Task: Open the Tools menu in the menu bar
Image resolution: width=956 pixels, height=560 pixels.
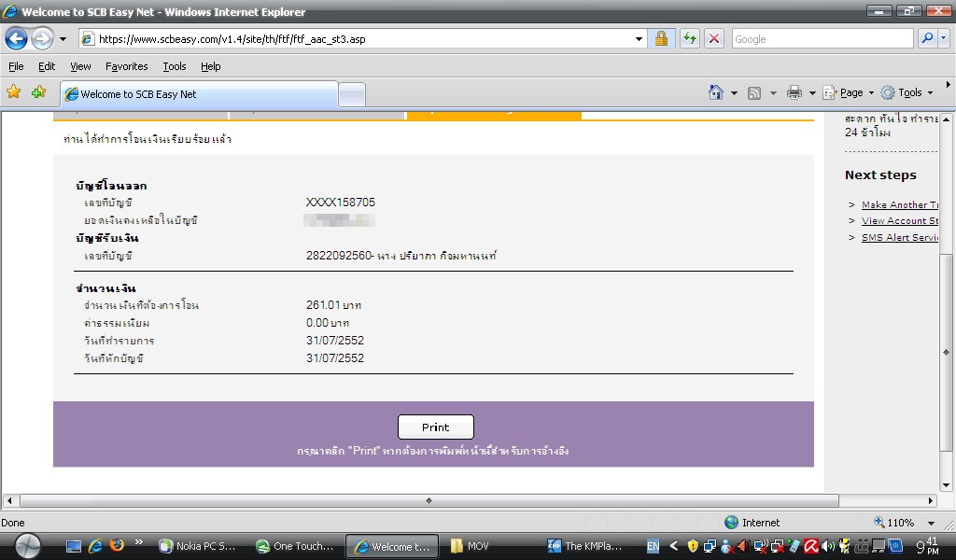Action: coord(175,66)
